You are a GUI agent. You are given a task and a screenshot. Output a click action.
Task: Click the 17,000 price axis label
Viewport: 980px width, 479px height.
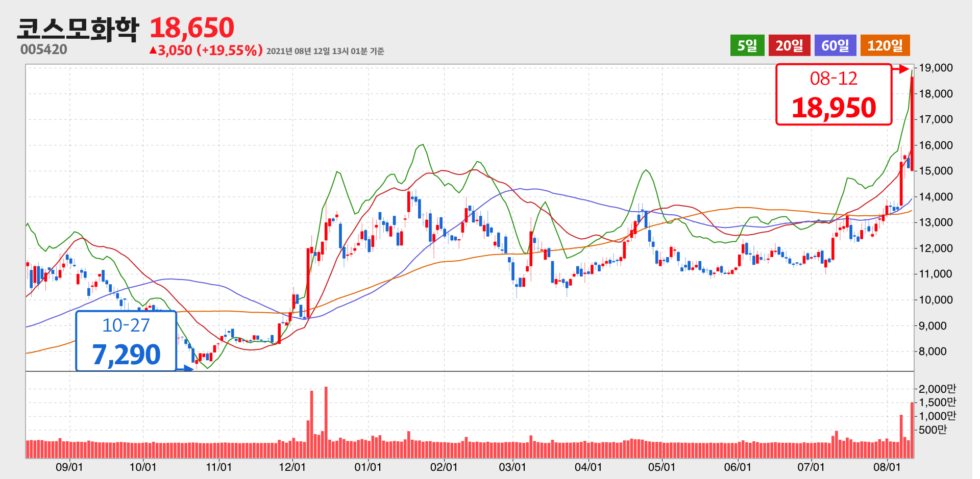tap(936, 119)
